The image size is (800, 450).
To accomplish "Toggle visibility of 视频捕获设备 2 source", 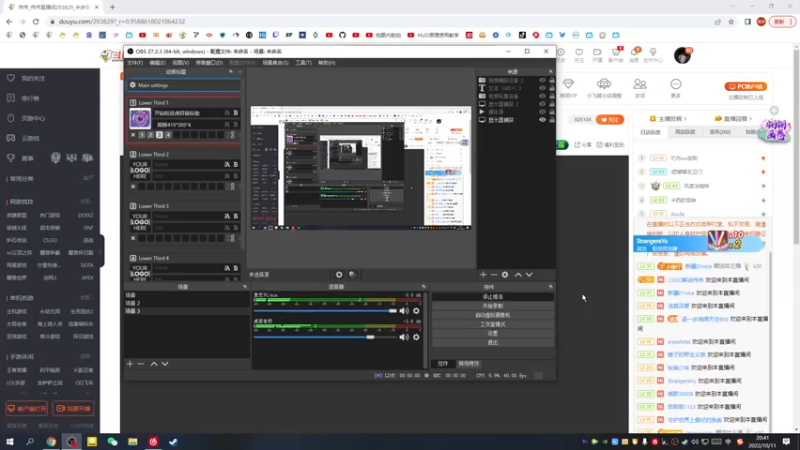I will tap(542, 81).
